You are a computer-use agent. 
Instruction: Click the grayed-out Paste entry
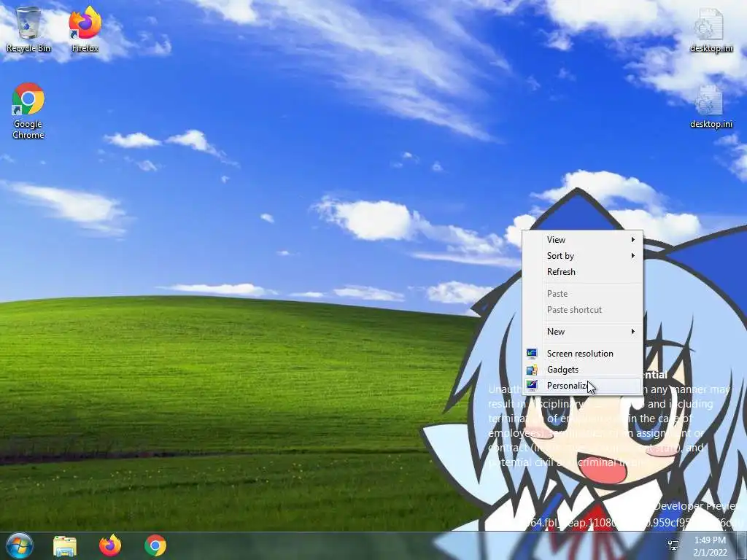[x=583, y=294]
